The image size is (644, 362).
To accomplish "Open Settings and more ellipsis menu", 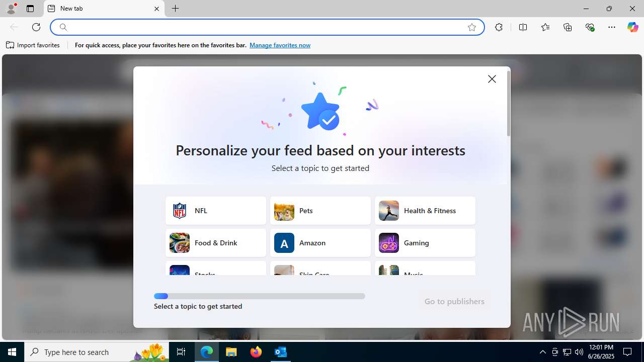I will pos(612,27).
